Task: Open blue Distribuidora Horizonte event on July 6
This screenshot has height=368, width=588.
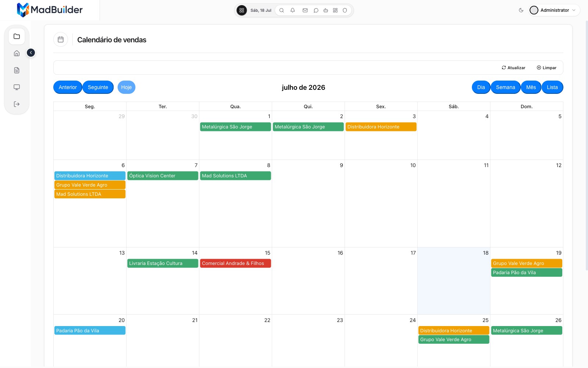Action: (90, 176)
